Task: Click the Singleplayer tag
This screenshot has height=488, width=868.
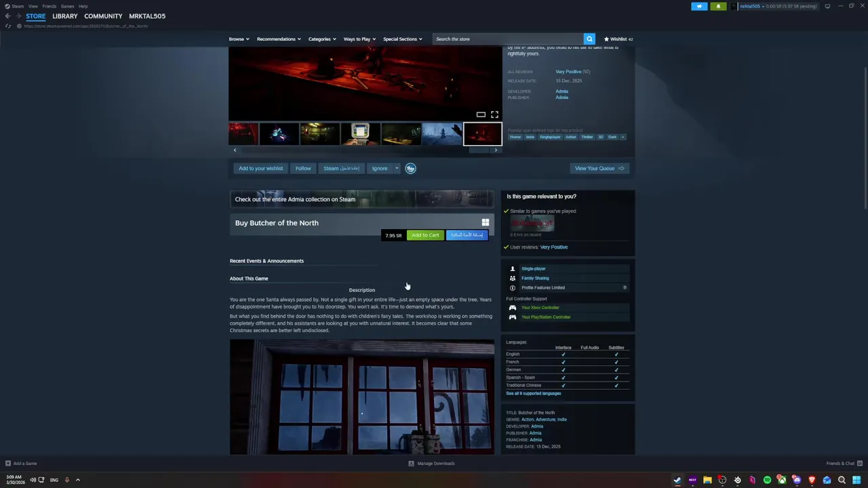Action: click(x=550, y=137)
